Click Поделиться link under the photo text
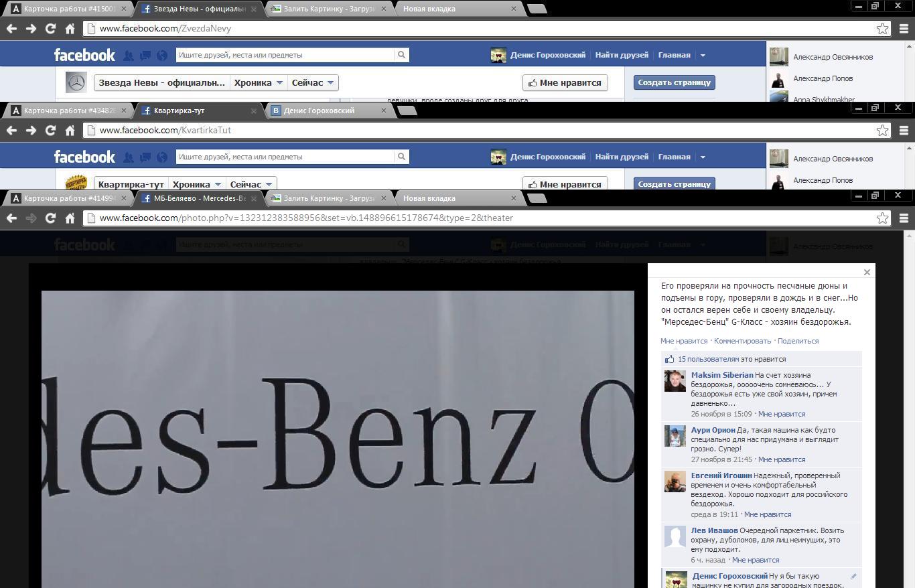Viewport: 915px width, 588px height. [798, 341]
